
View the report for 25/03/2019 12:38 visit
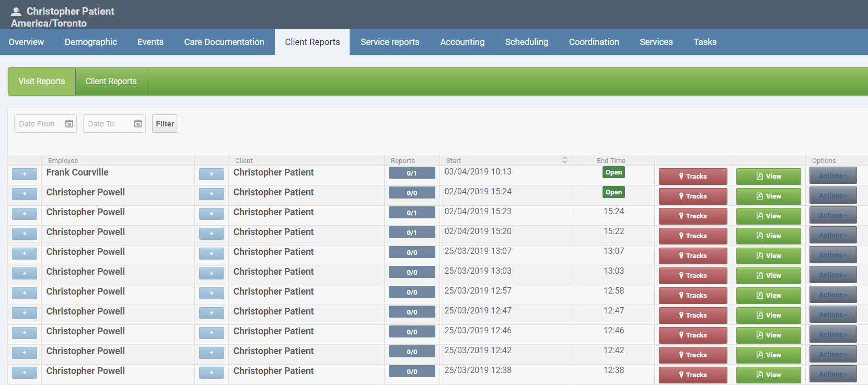[768, 375]
